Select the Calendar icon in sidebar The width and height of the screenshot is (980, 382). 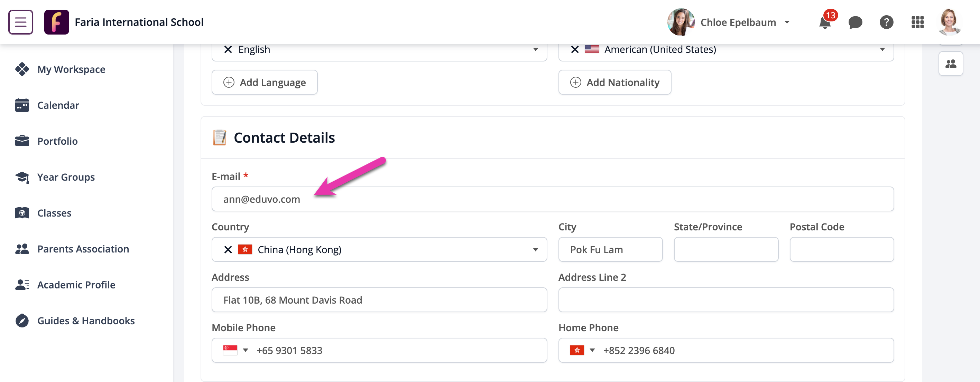22,105
